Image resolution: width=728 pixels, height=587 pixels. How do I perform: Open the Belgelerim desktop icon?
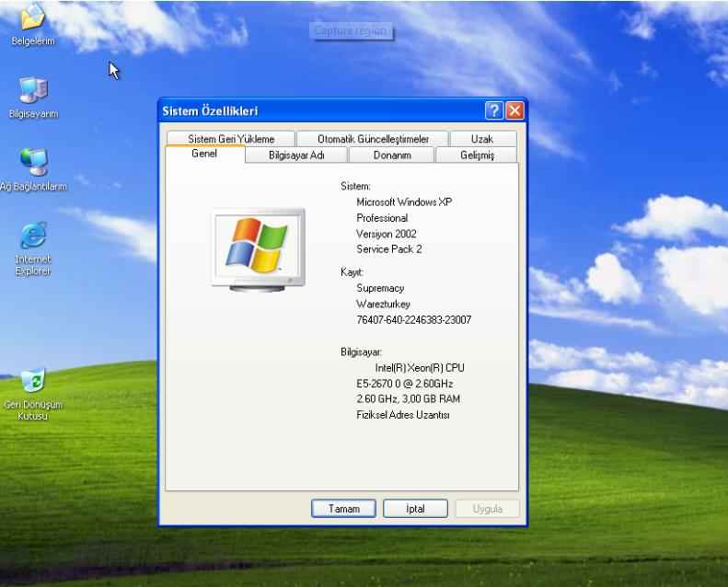tap(32, 17)
